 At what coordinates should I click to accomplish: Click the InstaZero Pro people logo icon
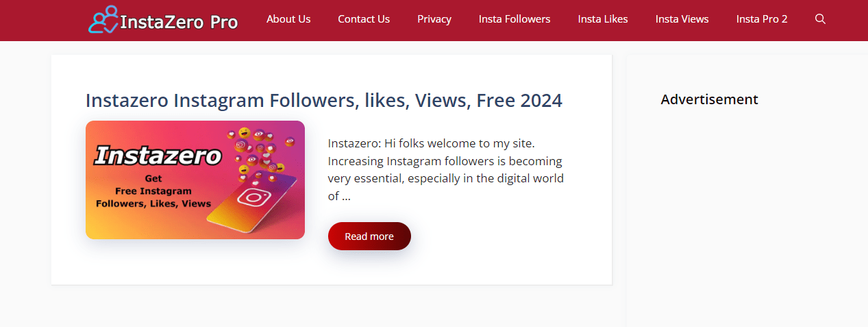103,20
